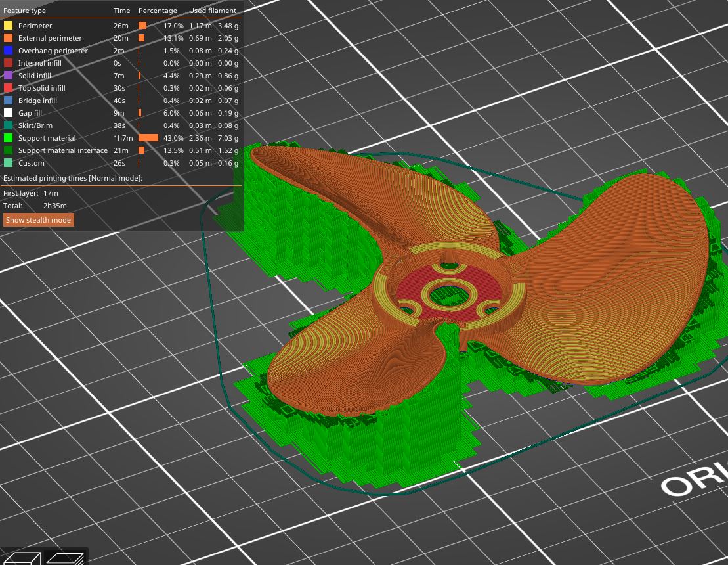The width and height of the screenshot is (728, 565).
Task: Click the blue Overhang perimeter swatch icon
Action: [x=8, y=51]
